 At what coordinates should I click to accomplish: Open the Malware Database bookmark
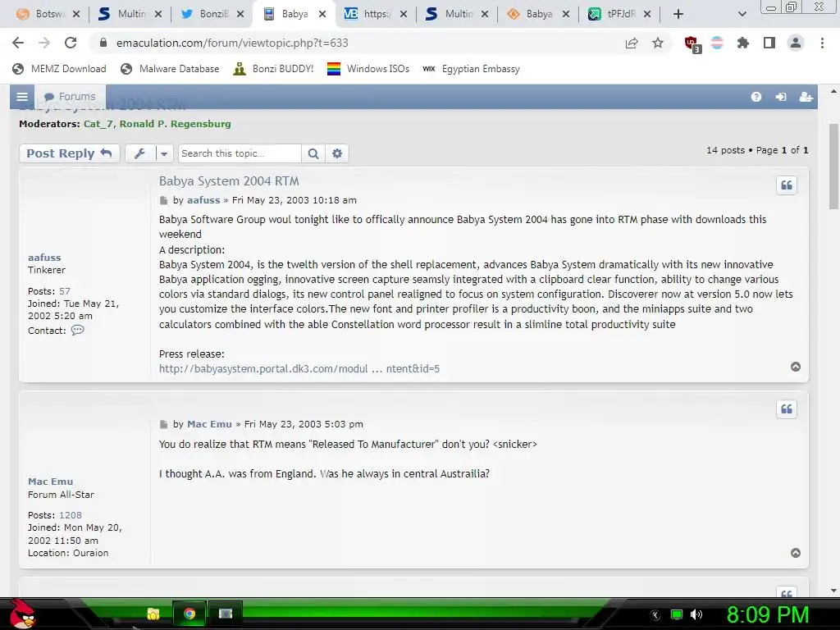pyautogui.click(x=170, y=69)
